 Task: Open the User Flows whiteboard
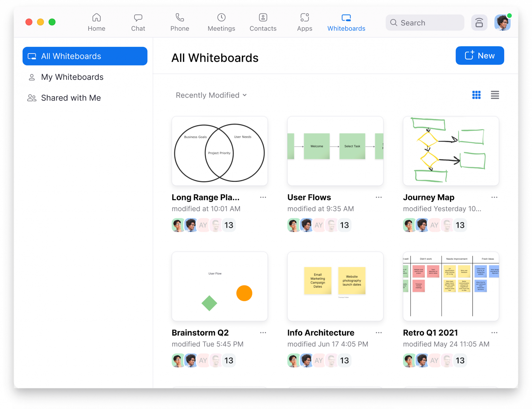335,150
